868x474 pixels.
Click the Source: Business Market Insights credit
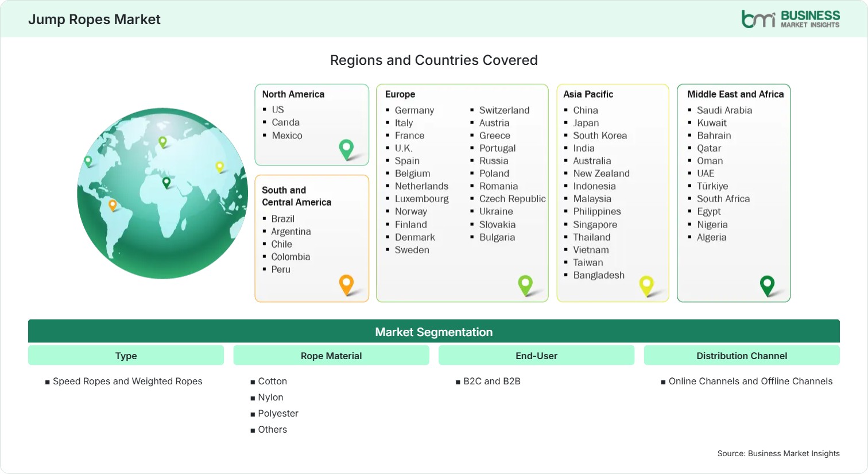778,453
